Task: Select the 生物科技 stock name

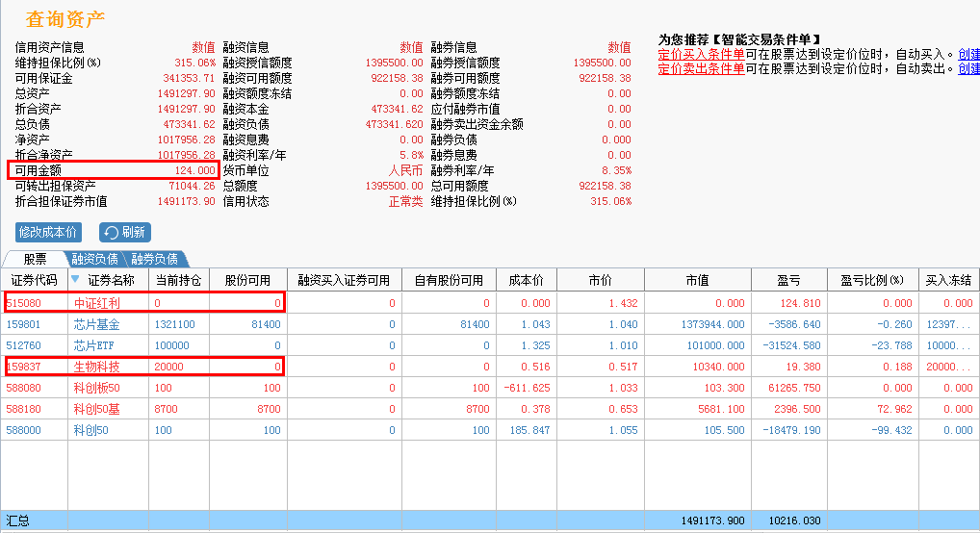Action: [97, 367]
